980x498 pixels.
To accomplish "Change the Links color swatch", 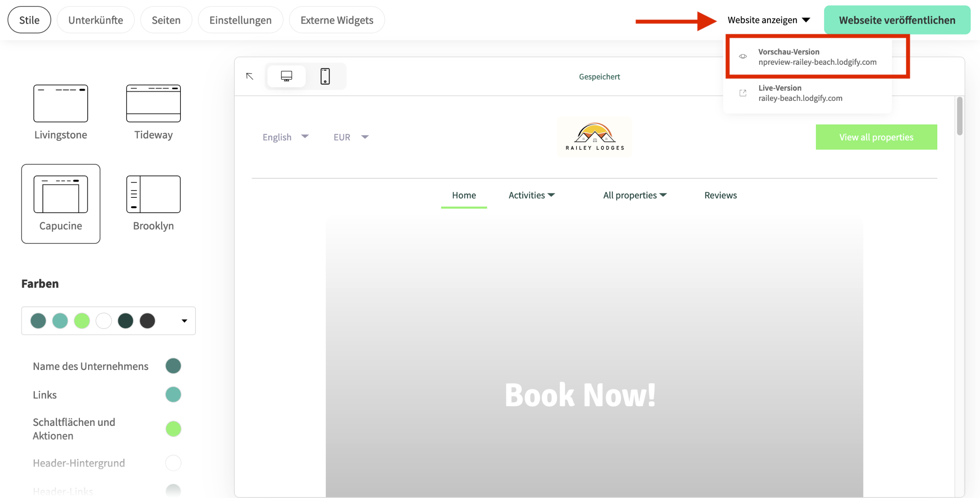I will click(x=173, y=394).
